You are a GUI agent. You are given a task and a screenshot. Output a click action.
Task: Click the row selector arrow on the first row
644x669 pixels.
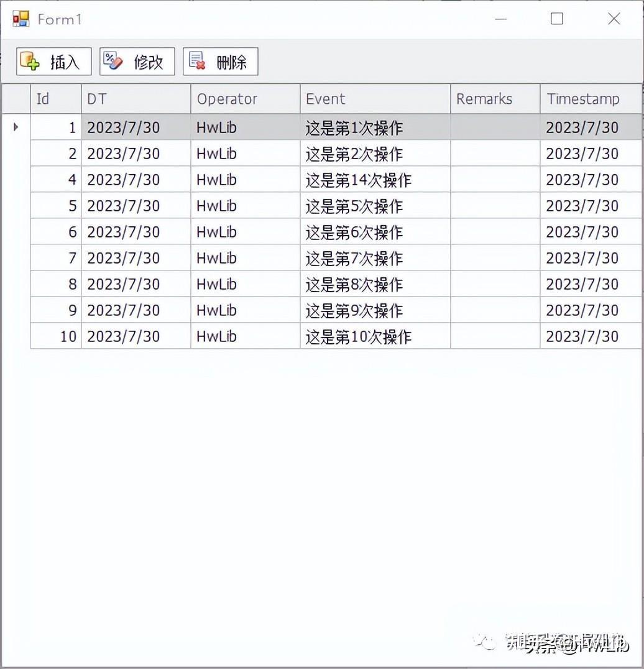(16, 127)
